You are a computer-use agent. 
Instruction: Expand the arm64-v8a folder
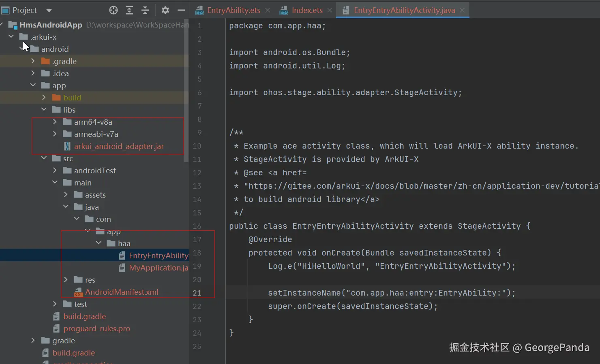[55, 122]
